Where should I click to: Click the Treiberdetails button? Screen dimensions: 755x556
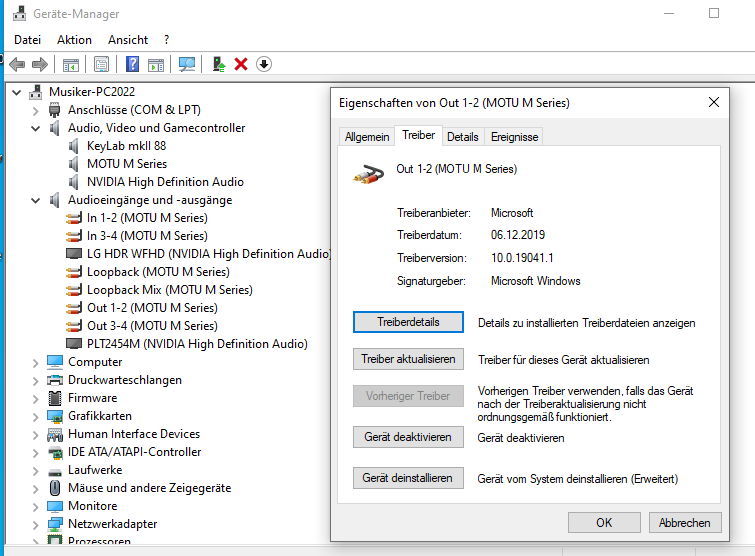(x=408, y=322)
